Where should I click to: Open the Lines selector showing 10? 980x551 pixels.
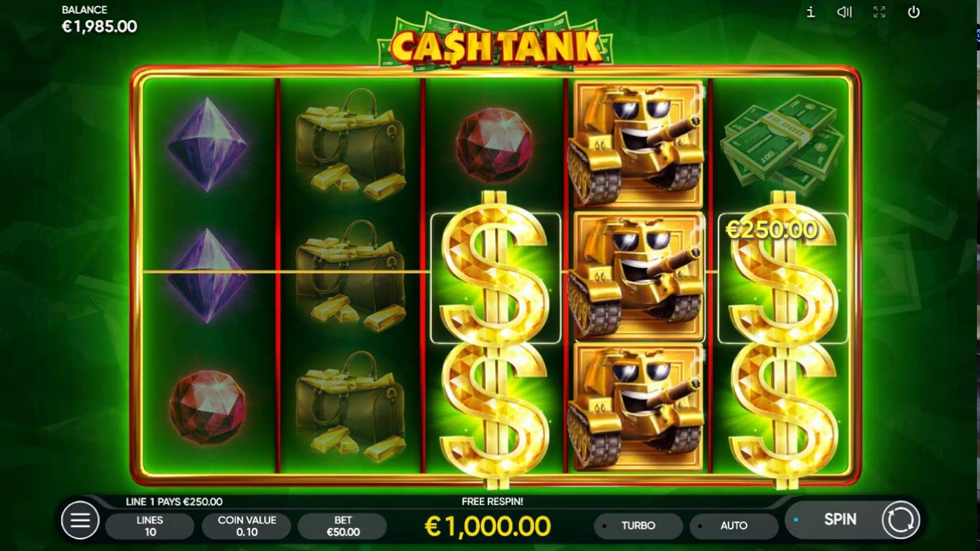point(150,526)
